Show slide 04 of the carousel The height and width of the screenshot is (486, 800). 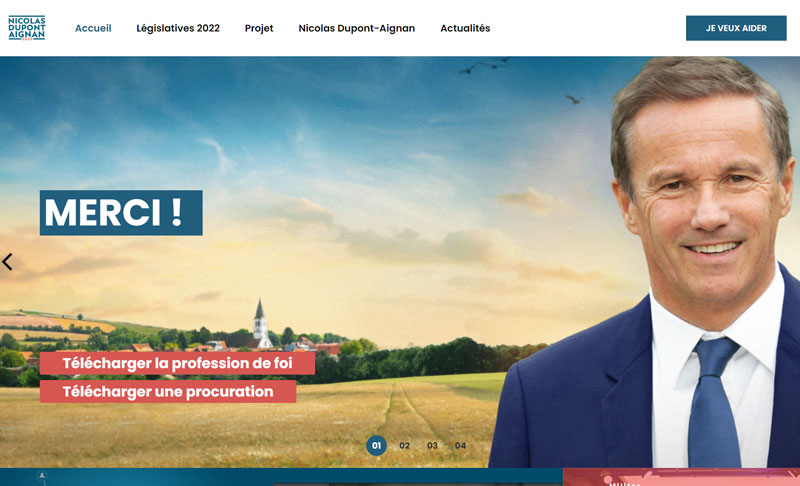461,446
